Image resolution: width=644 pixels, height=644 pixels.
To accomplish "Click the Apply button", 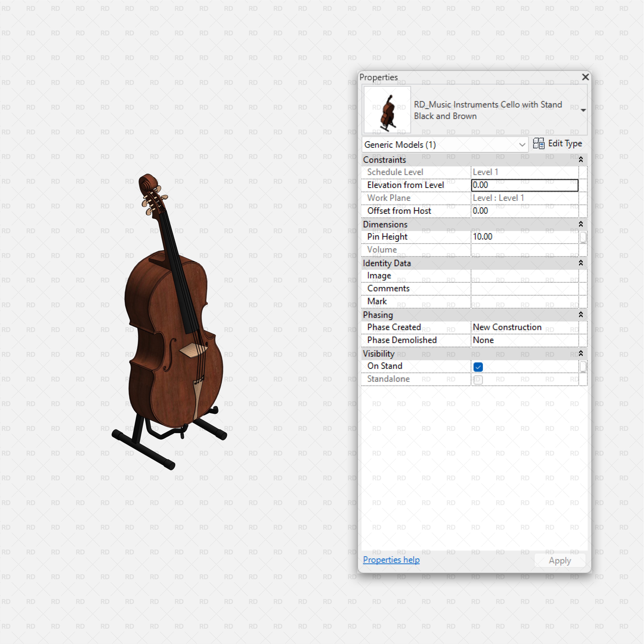I will (560, 560).
